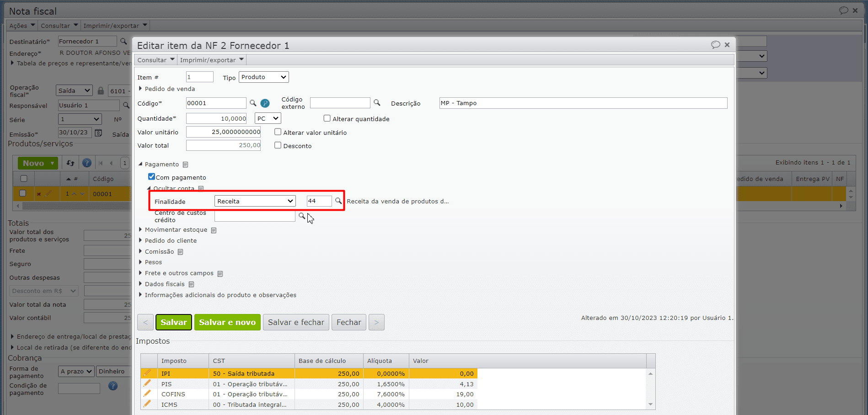Click the note icon beside Movimentar estoque
868x415 pixels.
[x=214, y=230]
